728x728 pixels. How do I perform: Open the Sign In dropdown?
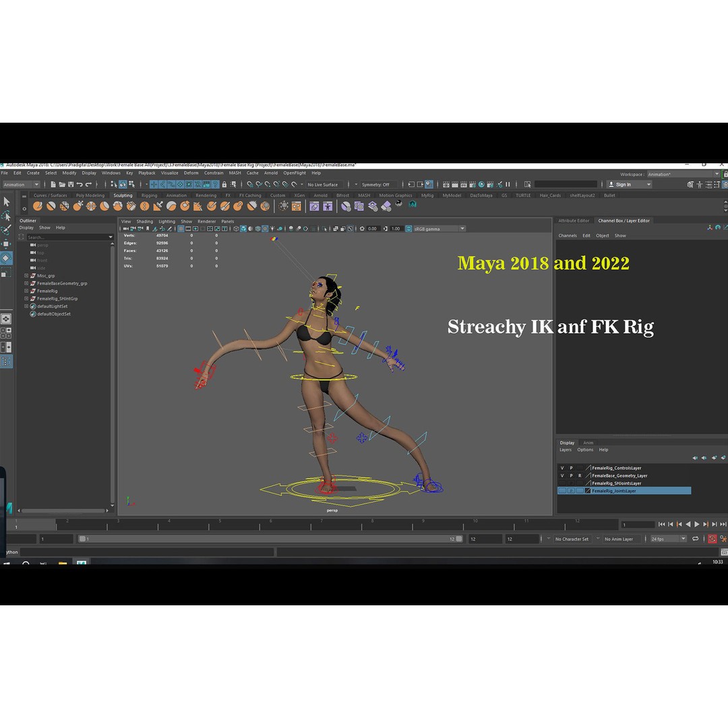point(630,184)
